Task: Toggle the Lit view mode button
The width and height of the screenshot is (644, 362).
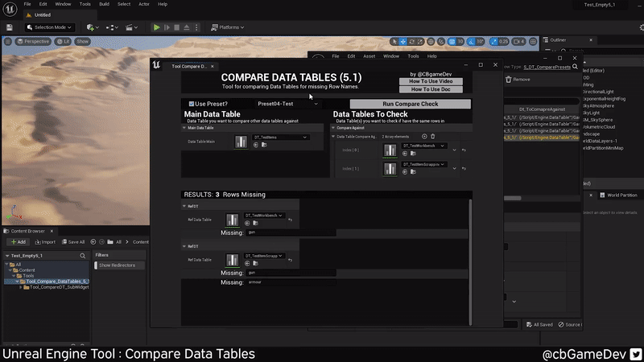Action: tap(61, 41)
